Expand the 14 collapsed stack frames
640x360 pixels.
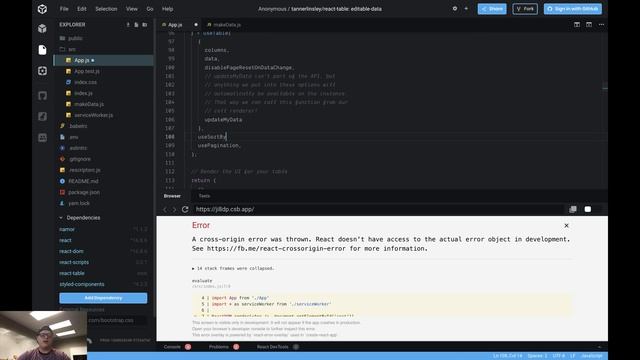pos(233,269)
